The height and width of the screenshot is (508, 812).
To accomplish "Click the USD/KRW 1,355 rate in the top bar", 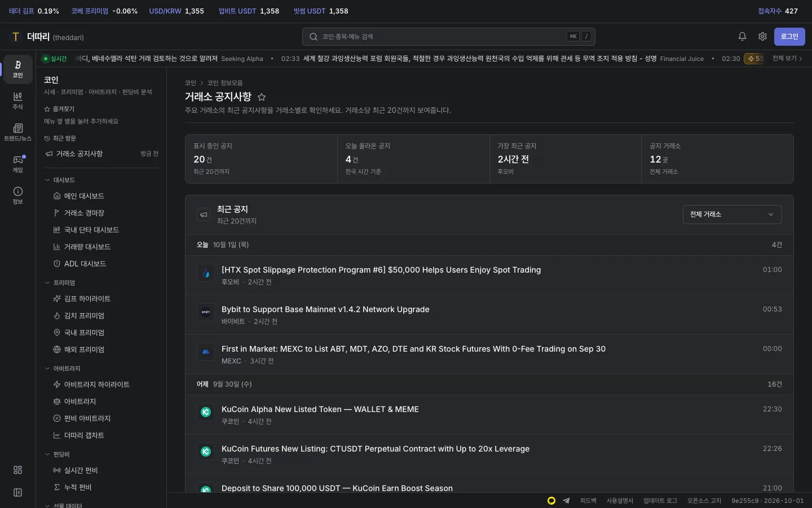I will click(176, 11).
